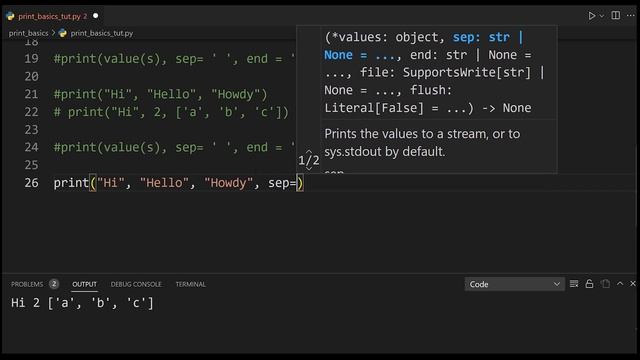The image size is (640, 360).
Task: Show next signature in hint popup
Action: pyautogui.click(x=309, y=168)
